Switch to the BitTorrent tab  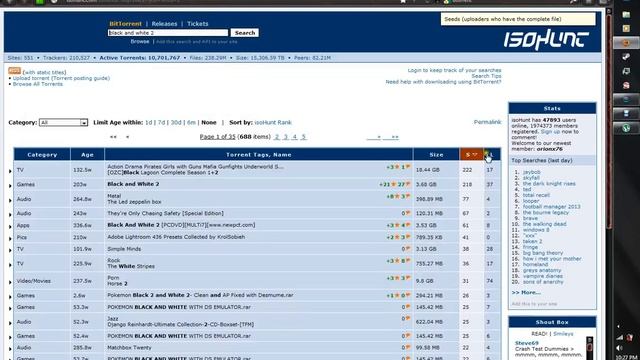point(125,24)
